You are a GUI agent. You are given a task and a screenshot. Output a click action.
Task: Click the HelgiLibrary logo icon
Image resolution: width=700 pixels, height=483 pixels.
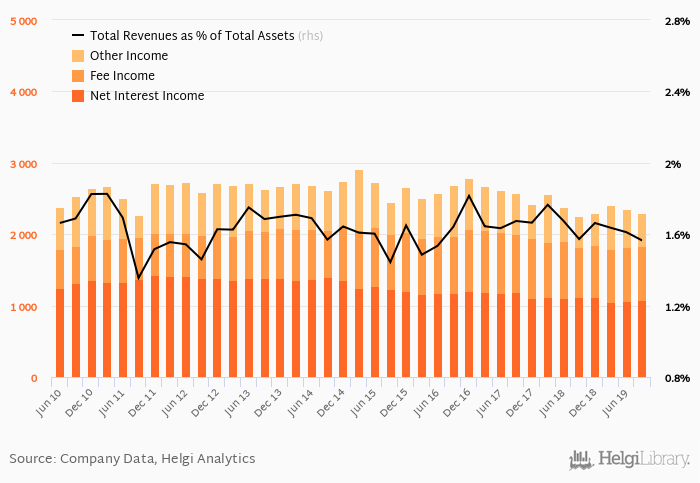click(580, 460)
